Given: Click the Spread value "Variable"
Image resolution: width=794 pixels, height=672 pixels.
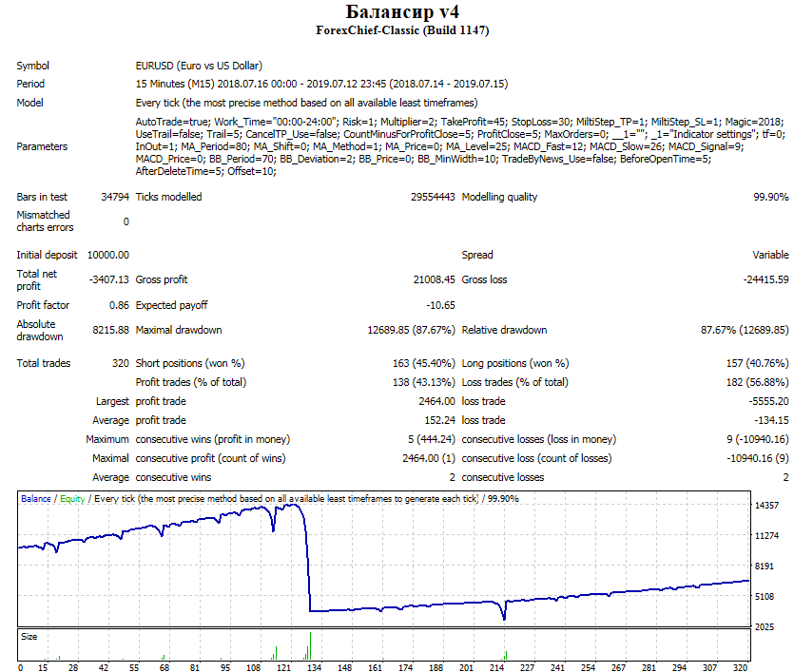Looking at the screenshot, I should 770,255.
